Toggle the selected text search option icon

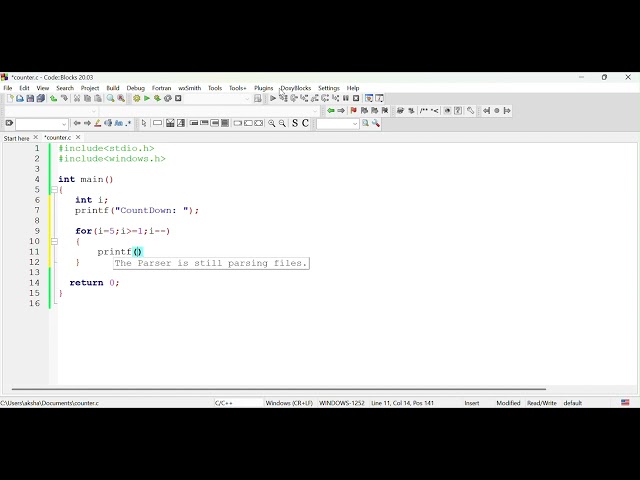[108, 123]
